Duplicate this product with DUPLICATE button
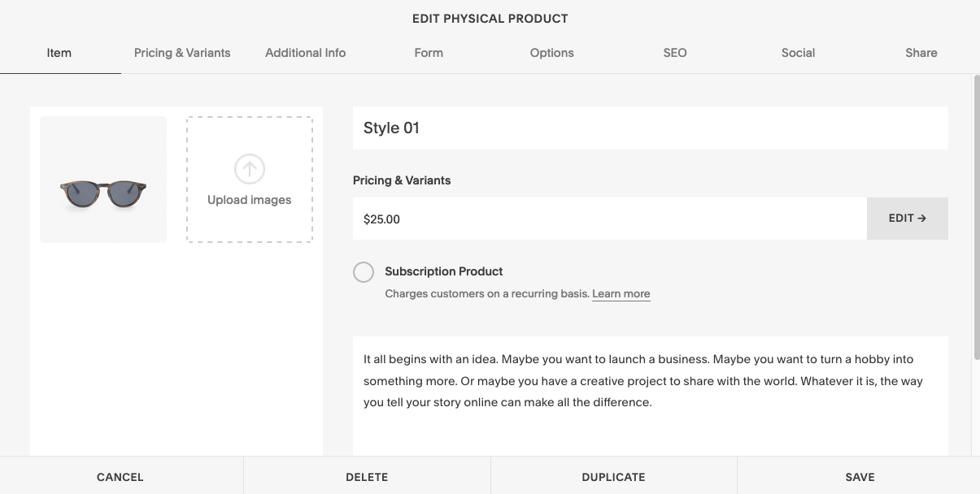The image size is (980, 494). (613, 477)
